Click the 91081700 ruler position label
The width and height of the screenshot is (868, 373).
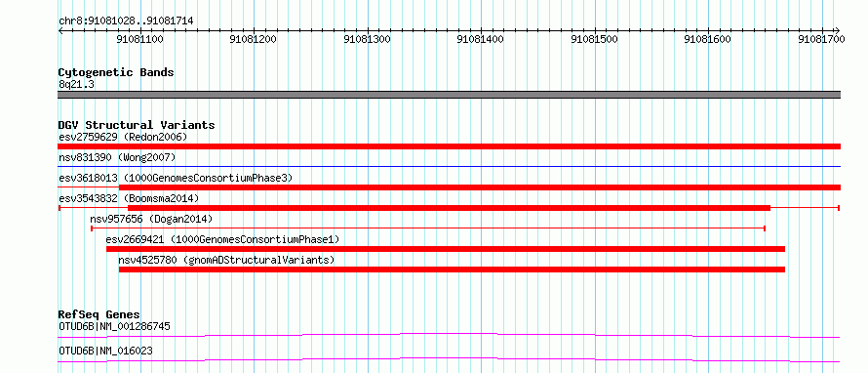coord(821,39)
